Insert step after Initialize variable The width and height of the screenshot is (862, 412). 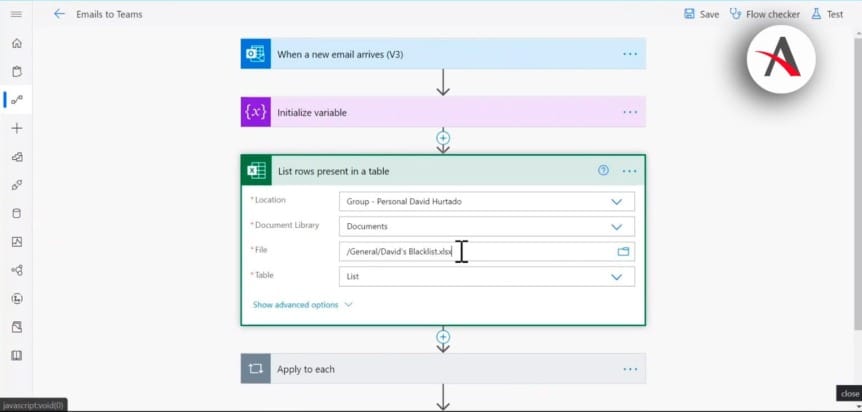(443, 138)
